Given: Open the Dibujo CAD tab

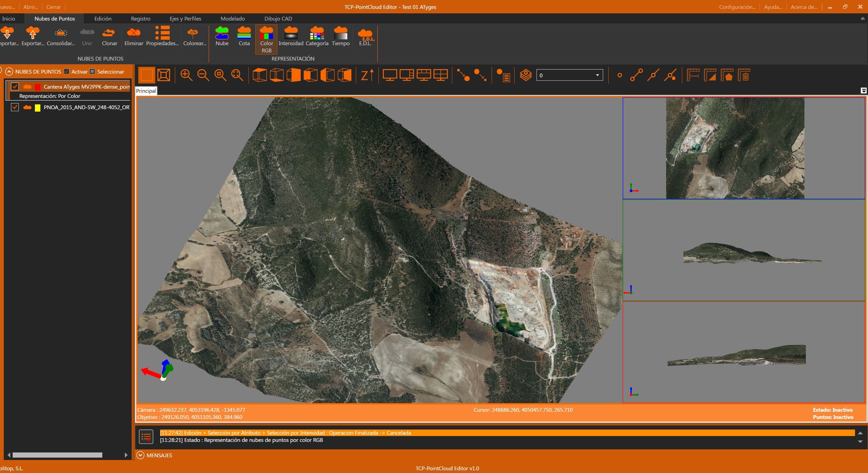Looking at the screenshot, I should 278,18.
